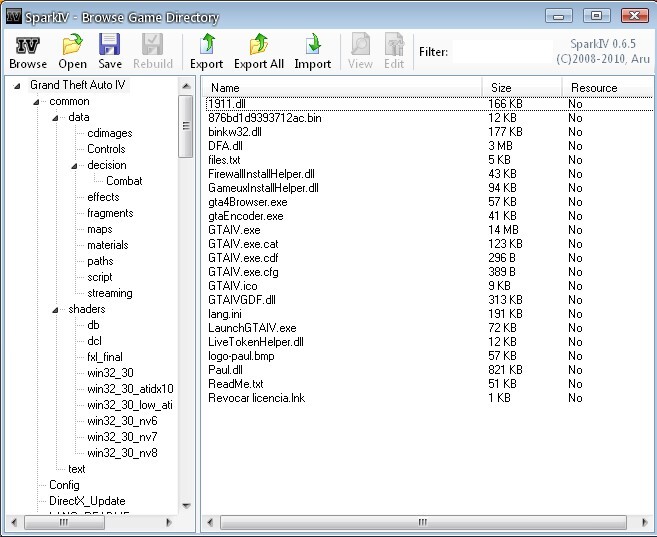Select the Paul.dll file
The image size is (657, 537).
225,370
